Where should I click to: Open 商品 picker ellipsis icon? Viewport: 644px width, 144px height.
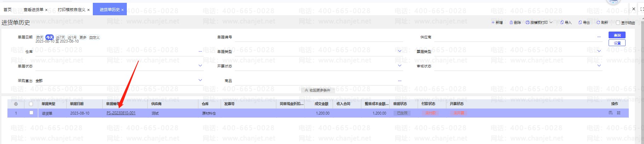400,81
